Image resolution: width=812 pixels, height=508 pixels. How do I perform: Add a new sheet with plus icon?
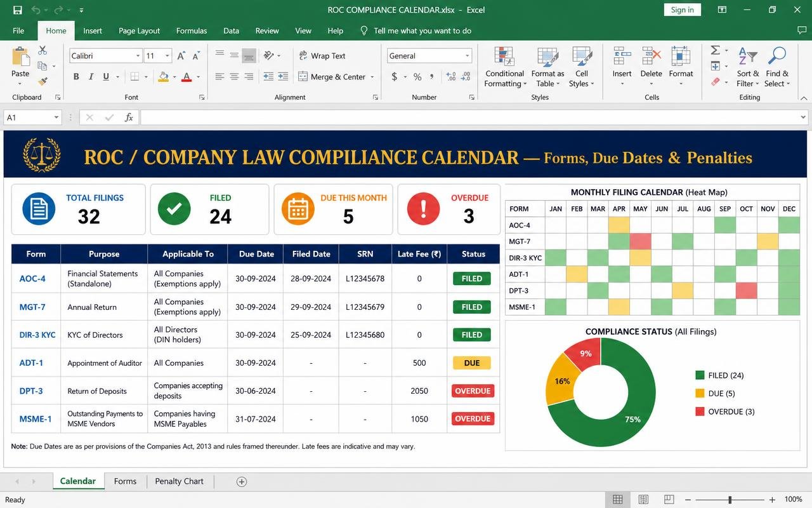click(x=241, y=481)
